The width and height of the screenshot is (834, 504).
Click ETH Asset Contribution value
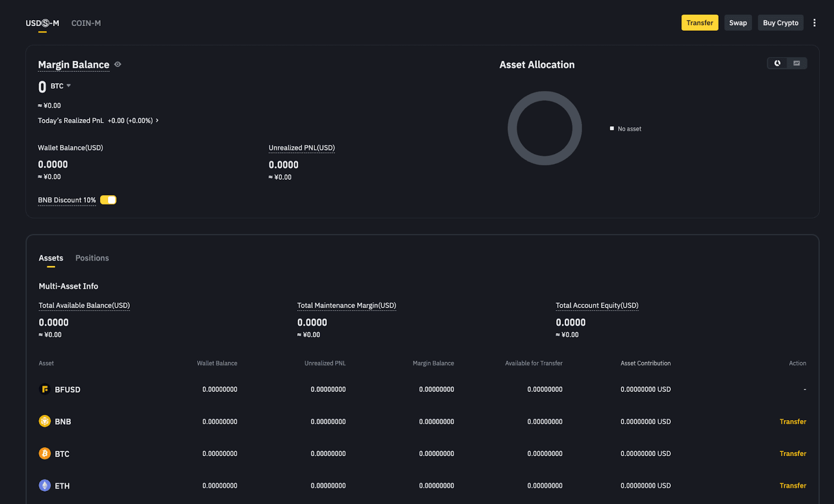645,486
